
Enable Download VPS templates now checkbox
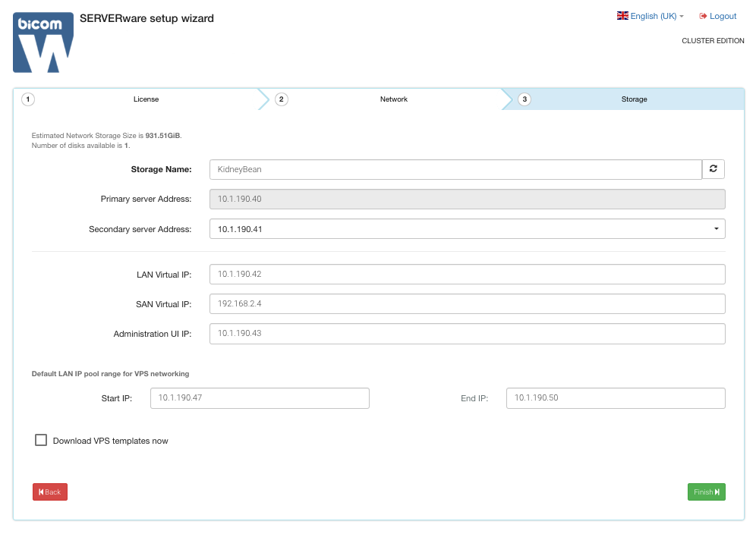(x=41, y=440)
